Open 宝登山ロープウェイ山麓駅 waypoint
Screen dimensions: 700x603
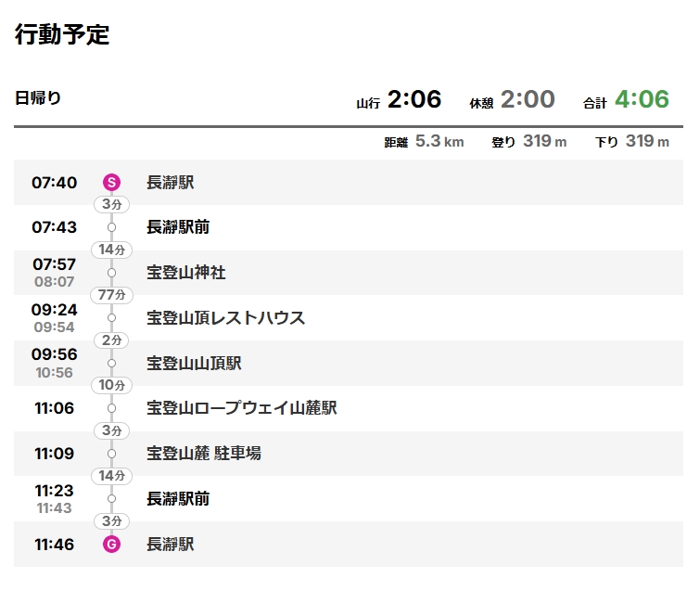pos(241,408)
